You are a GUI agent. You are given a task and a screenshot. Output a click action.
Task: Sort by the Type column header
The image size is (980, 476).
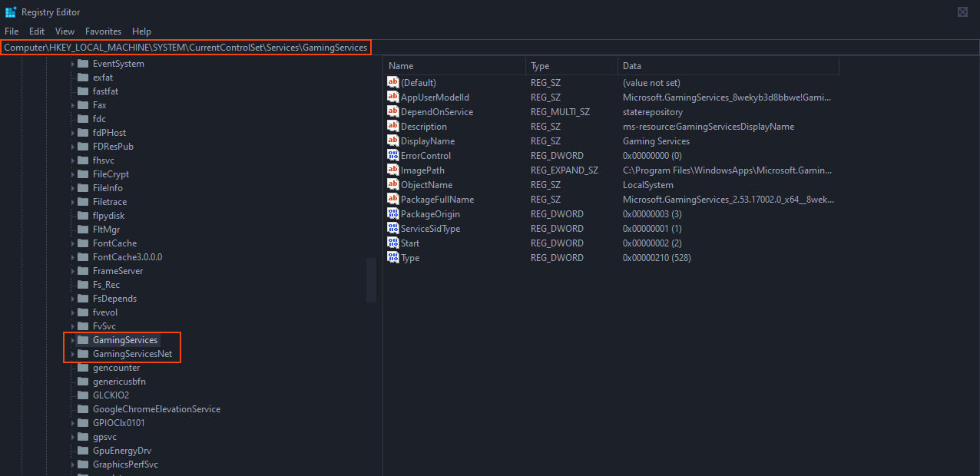571,66
